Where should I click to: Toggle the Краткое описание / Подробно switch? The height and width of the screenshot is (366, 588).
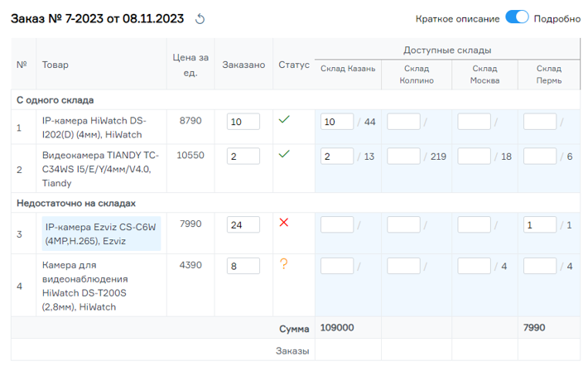pos(517,18)
